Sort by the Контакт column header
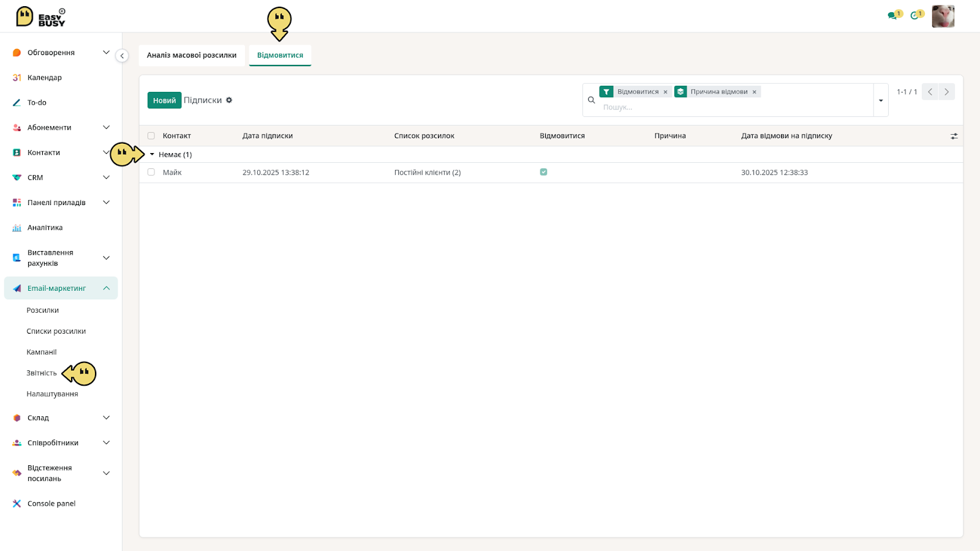The height and width of the screenshot is (551, 980). [177, 136]
